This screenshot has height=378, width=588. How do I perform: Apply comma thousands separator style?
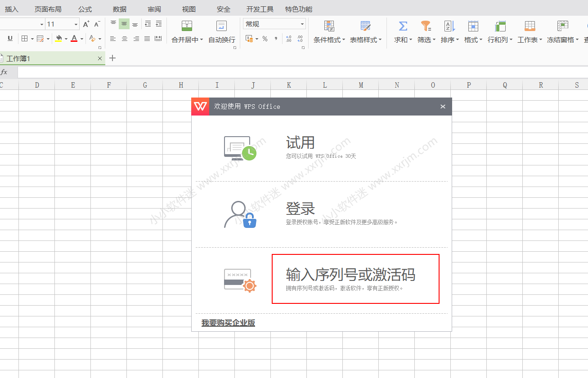pyautogui.click(x=276, y=39)
